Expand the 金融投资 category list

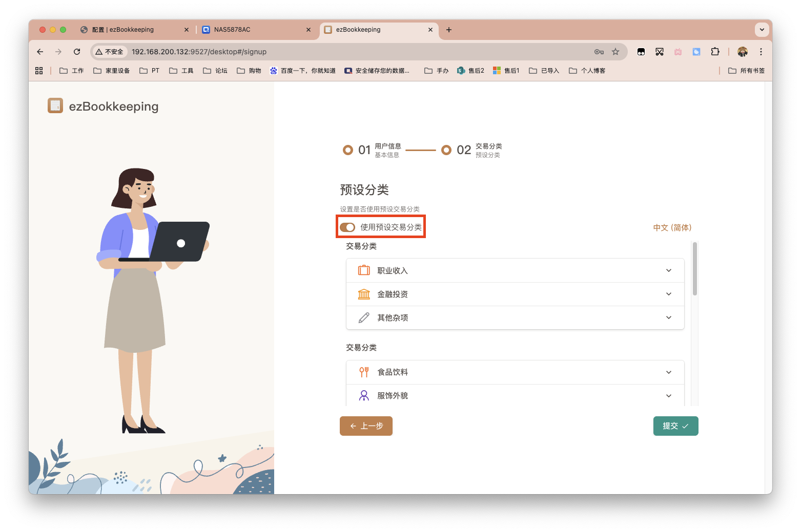[668, 294]
